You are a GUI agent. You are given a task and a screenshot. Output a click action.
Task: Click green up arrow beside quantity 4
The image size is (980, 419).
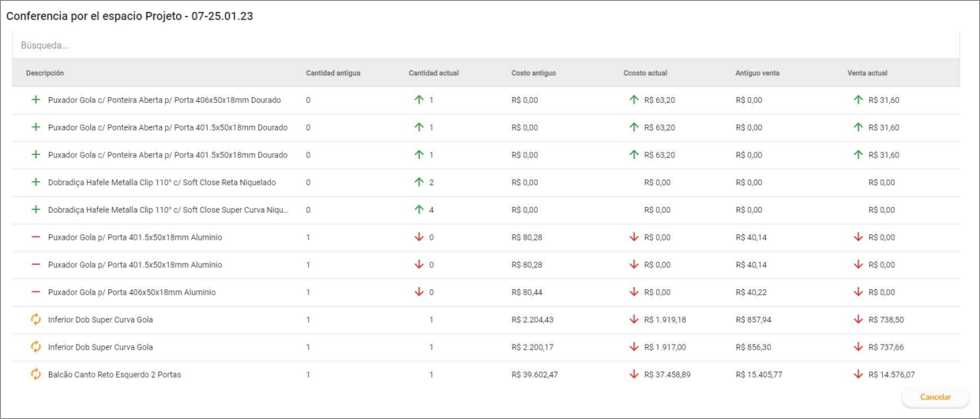click(419, 210)
